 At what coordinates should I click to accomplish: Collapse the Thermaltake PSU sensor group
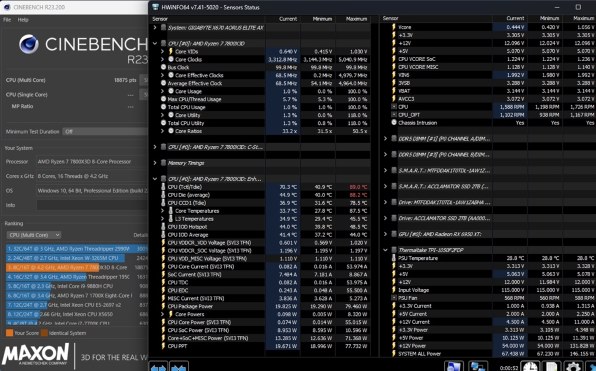click(385, 250)
